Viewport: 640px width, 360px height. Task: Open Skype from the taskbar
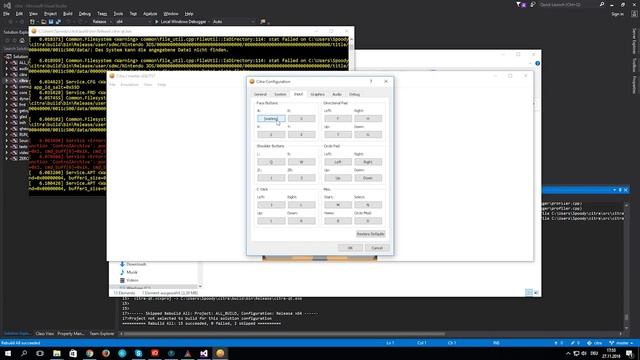138,353
